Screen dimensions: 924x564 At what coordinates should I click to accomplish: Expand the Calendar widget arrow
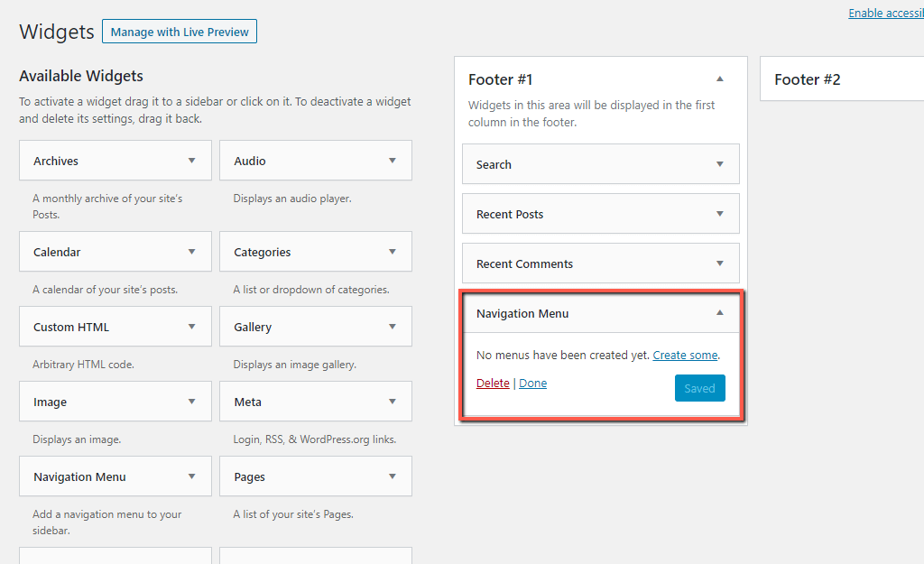191,252
